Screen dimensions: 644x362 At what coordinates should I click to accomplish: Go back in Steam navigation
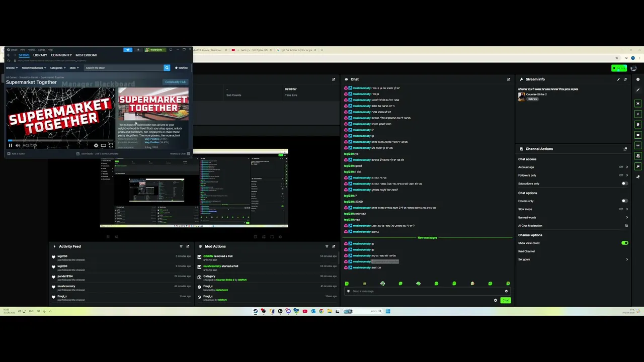(x=9, y=55)
